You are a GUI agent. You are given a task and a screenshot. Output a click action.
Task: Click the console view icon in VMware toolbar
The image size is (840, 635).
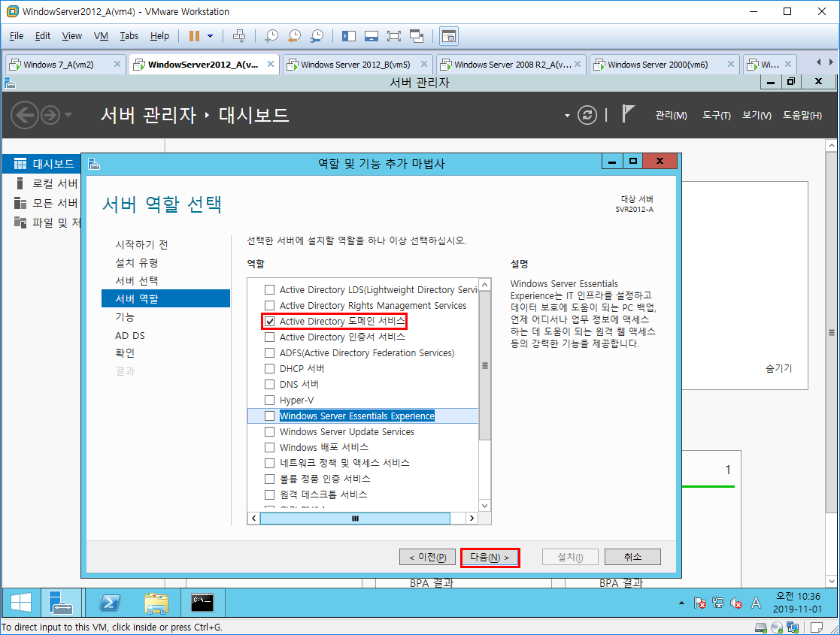coord(449,36)
